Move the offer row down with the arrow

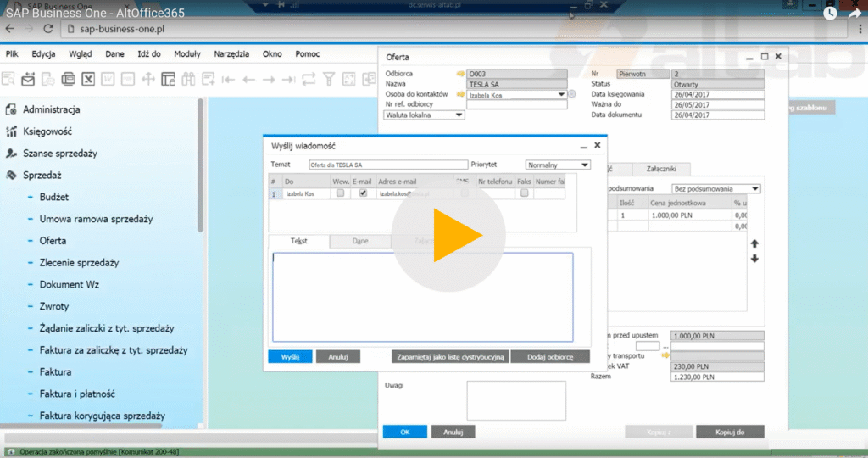[x=754, y=259]
